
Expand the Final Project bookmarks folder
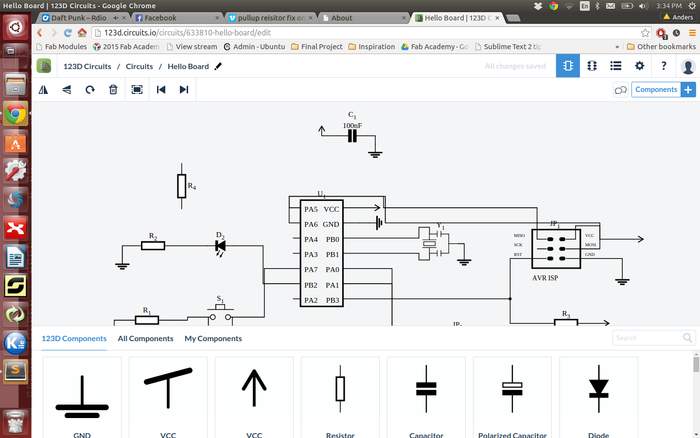(317, 46)
